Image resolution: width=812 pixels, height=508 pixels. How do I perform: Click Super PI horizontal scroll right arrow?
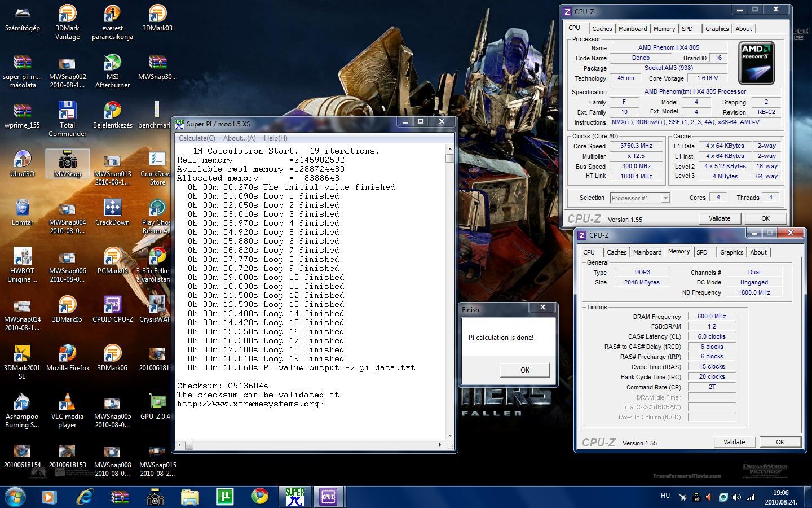[440, 445]
